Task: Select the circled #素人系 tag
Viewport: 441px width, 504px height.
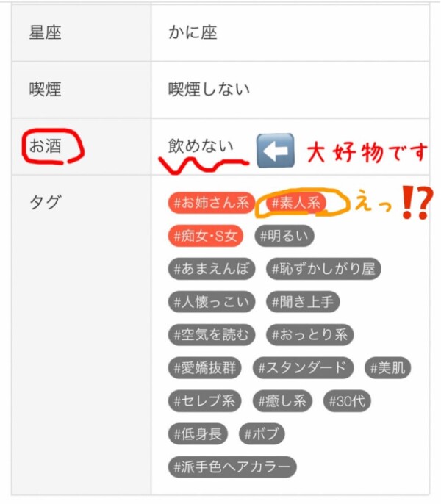Action: tap(296, 203)
